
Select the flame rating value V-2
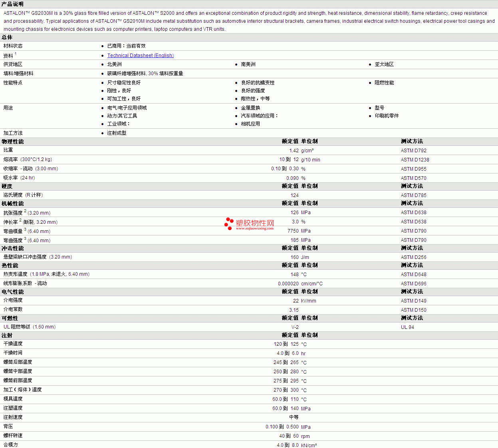click(x=295, y=327)
